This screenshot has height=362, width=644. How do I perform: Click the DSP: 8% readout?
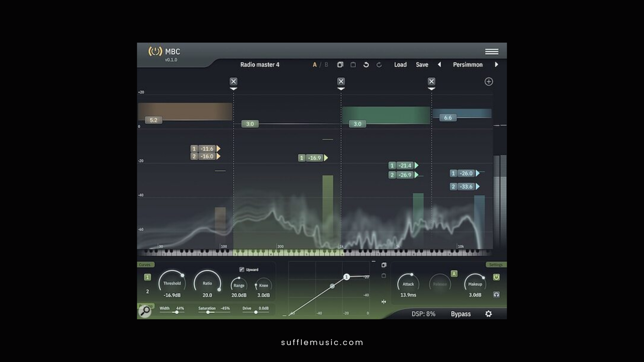click(424, 314)
